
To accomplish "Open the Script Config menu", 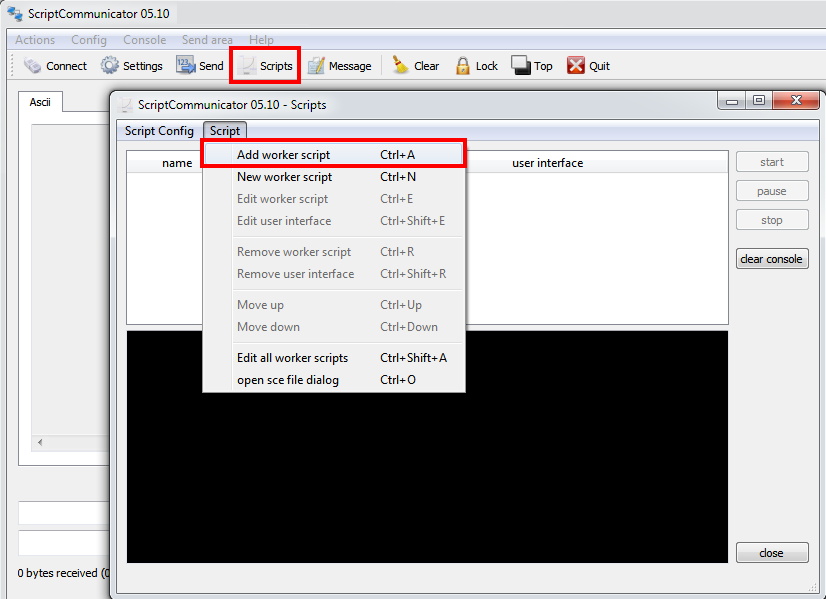I will coord(159,131).
